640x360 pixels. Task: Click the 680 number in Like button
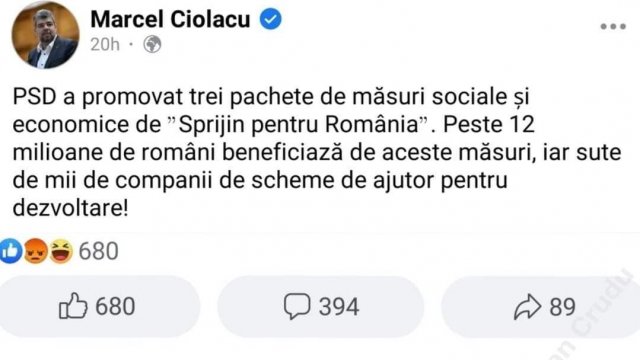(115, 307)
